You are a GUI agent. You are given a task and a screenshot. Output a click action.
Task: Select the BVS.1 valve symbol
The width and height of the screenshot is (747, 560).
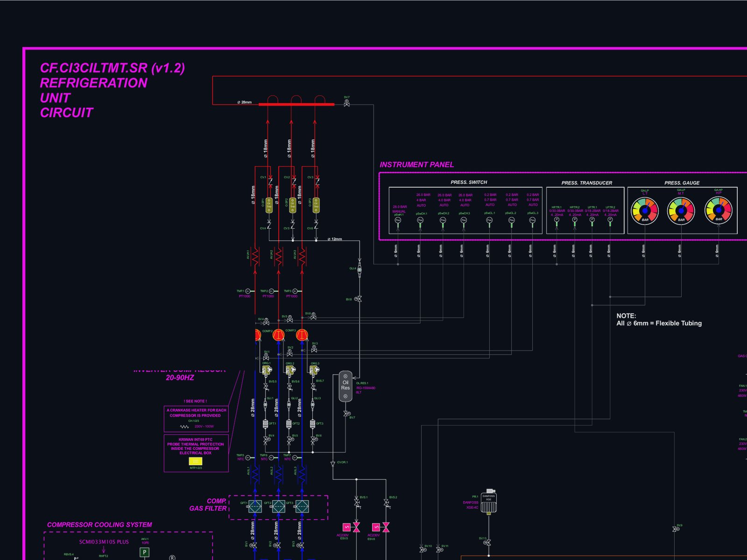357,503
